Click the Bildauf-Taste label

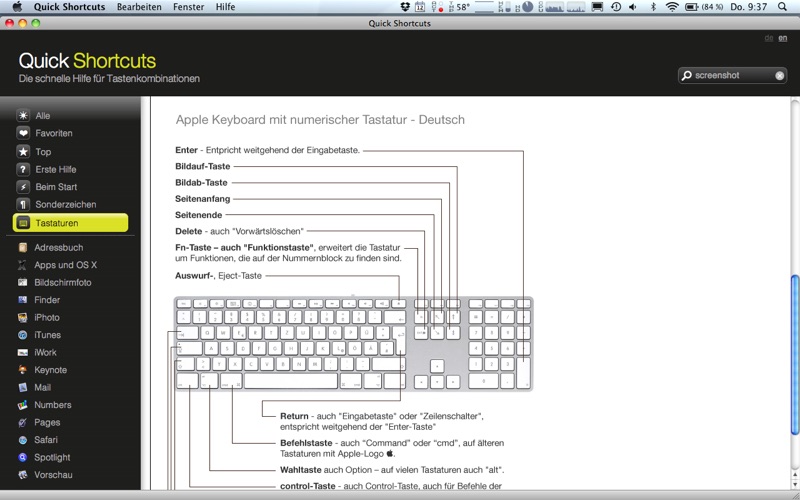click(203, 166)
